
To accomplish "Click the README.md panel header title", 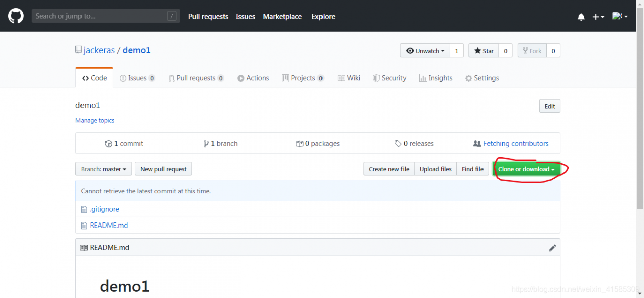I will pyautogui.click(x=109, y=248).
